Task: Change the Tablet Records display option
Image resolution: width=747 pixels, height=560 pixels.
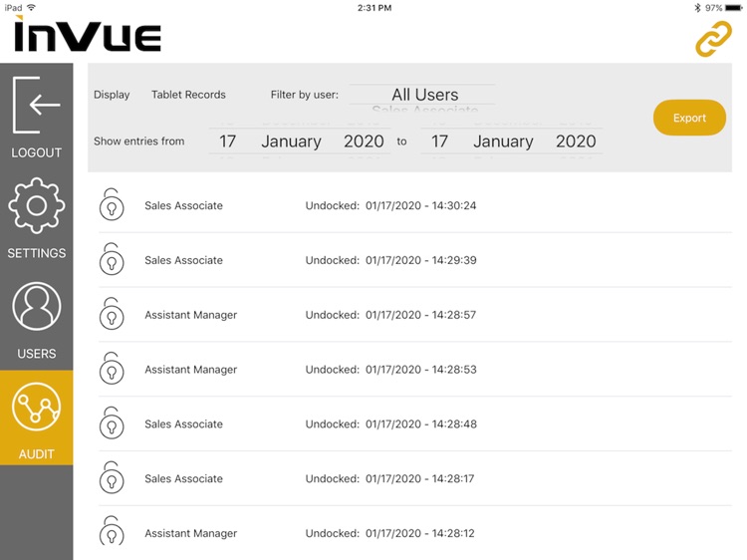Action: coord(188,95)
